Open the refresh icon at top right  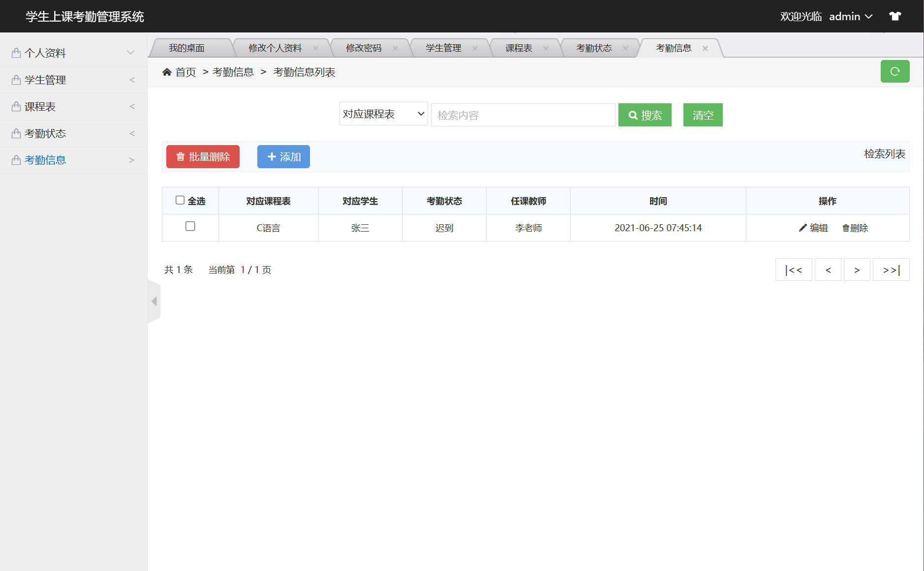coord(895,71)
